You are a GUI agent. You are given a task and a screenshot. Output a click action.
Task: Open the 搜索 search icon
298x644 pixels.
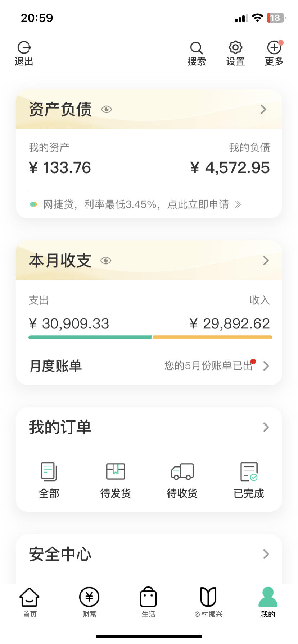point(197,48)
